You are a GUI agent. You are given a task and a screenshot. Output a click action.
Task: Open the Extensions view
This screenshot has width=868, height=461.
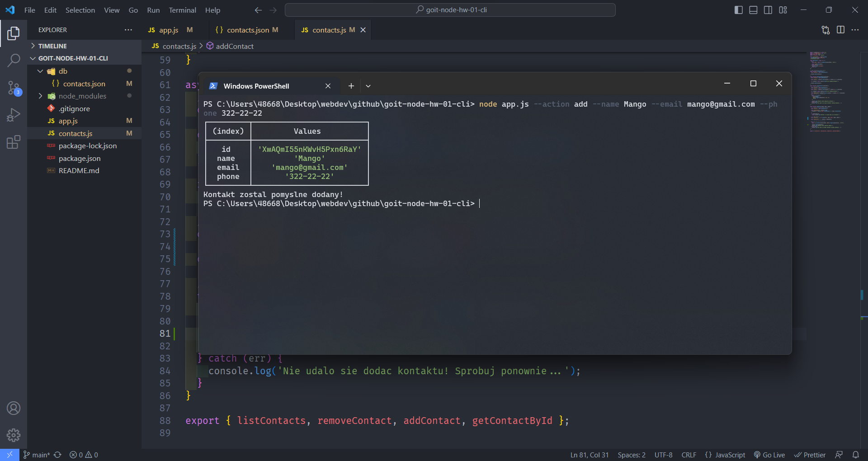coord(14,142)
